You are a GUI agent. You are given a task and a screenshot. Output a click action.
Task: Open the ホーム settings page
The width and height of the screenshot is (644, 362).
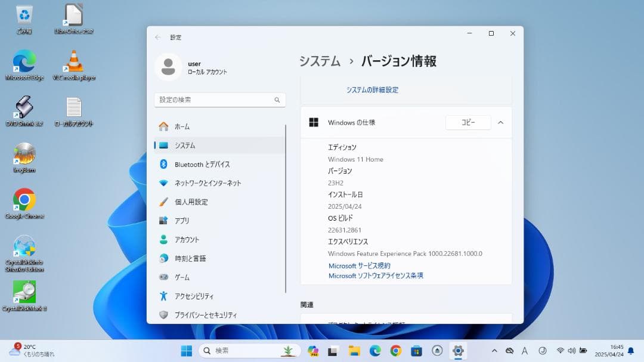(219, 126)
